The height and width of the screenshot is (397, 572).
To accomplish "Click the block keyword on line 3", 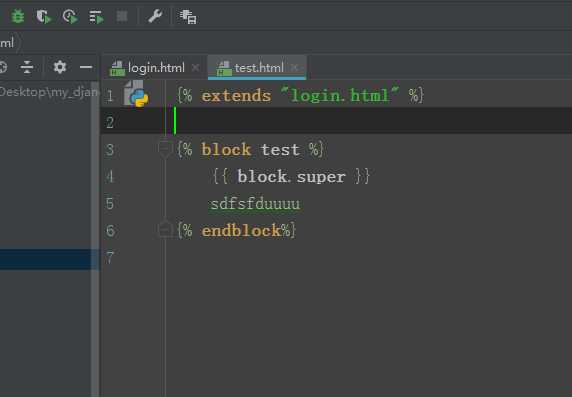I will (226, 150).
